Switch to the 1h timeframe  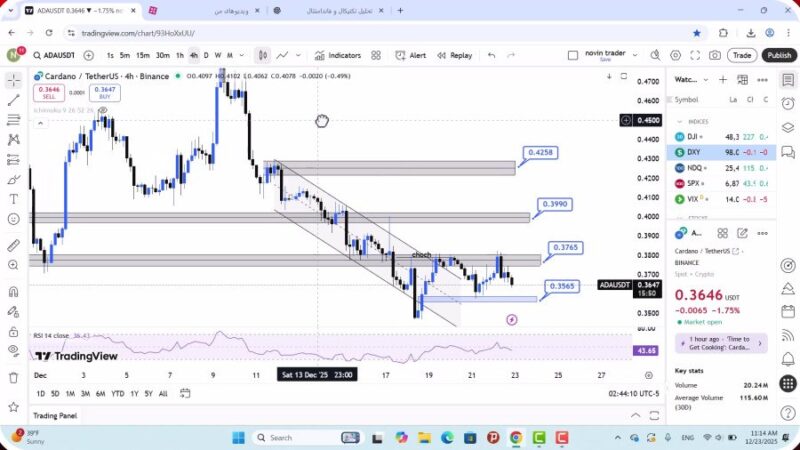[180, 55]
